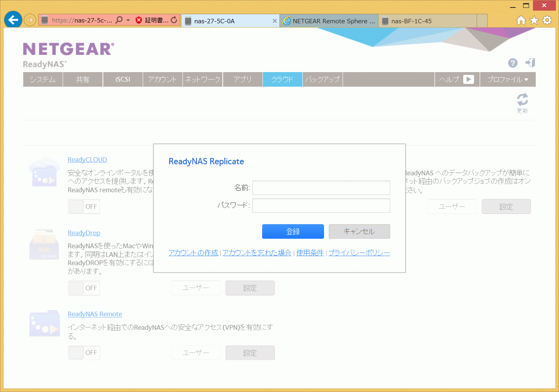
Task: Toggle the ReadyCLOUD OFF switch
Action: click(84, 206)
